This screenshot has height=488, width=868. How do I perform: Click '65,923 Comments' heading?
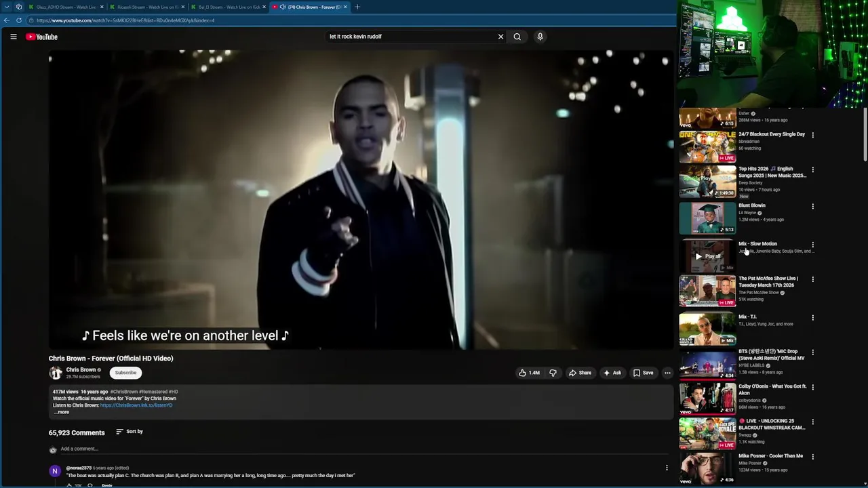click(x=77, y=432)
